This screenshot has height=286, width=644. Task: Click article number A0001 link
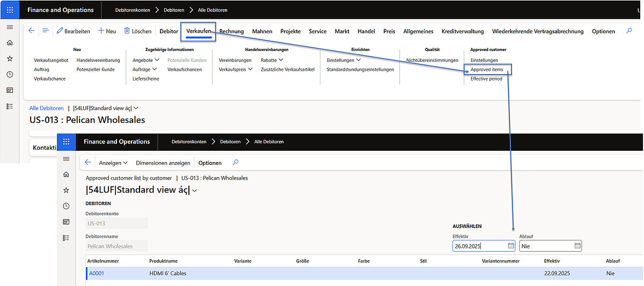tap(97, 273)
